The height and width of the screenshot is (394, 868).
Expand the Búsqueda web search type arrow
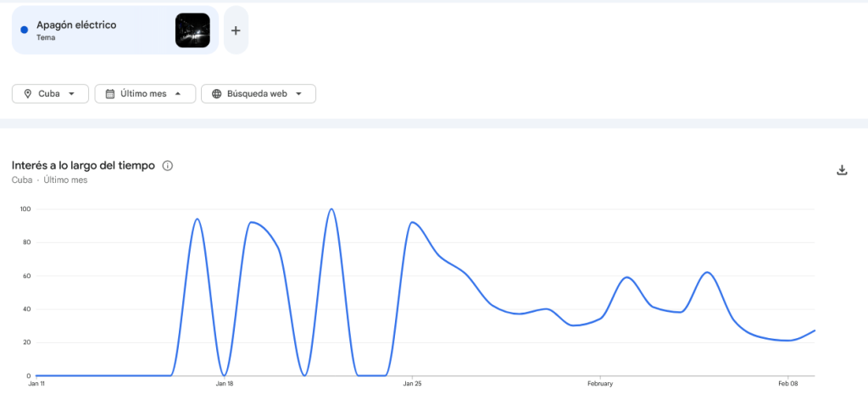pos(299,94)
